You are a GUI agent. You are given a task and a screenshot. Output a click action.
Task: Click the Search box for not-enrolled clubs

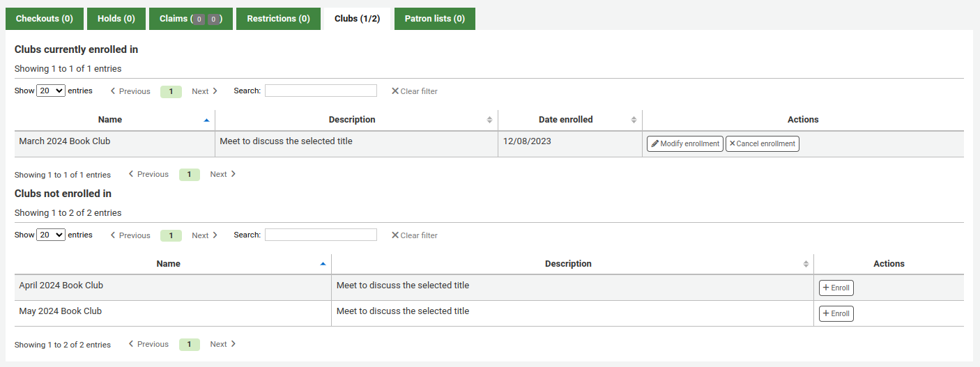[321, 235]
